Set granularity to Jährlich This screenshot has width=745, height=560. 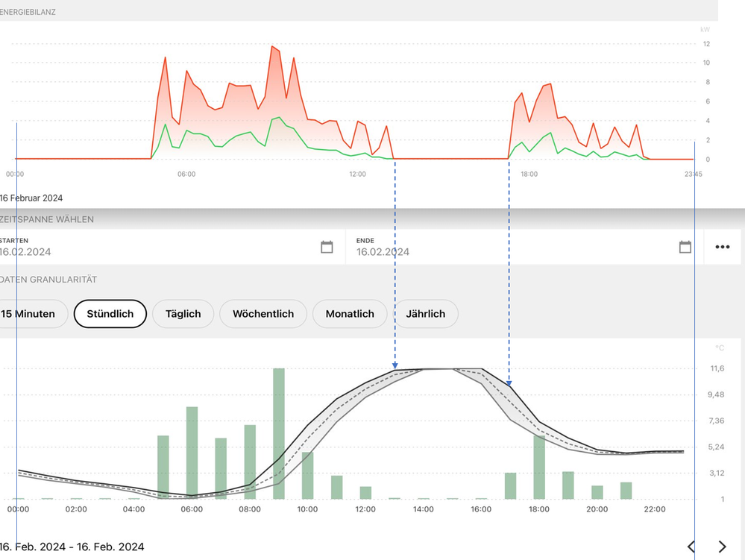(x=425, y=314)
